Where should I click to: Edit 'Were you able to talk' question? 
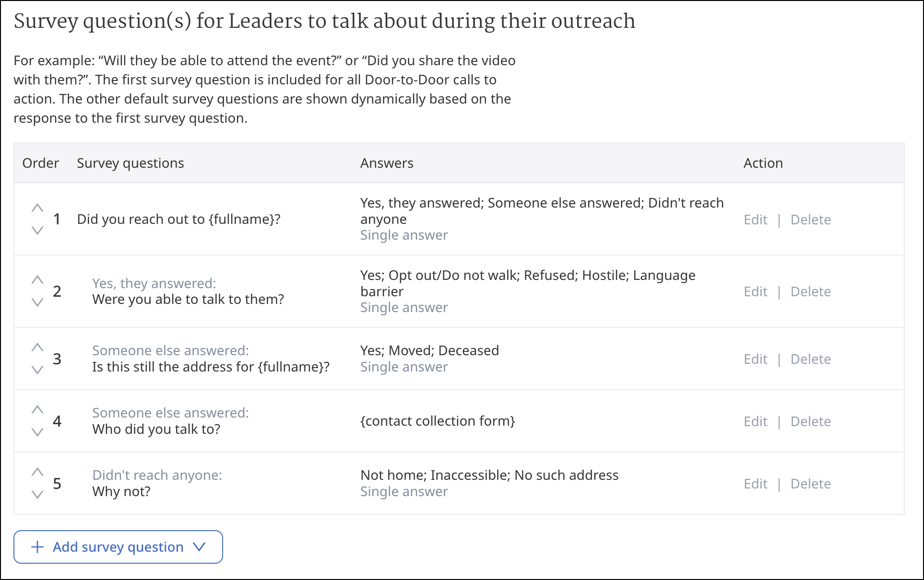756,291
